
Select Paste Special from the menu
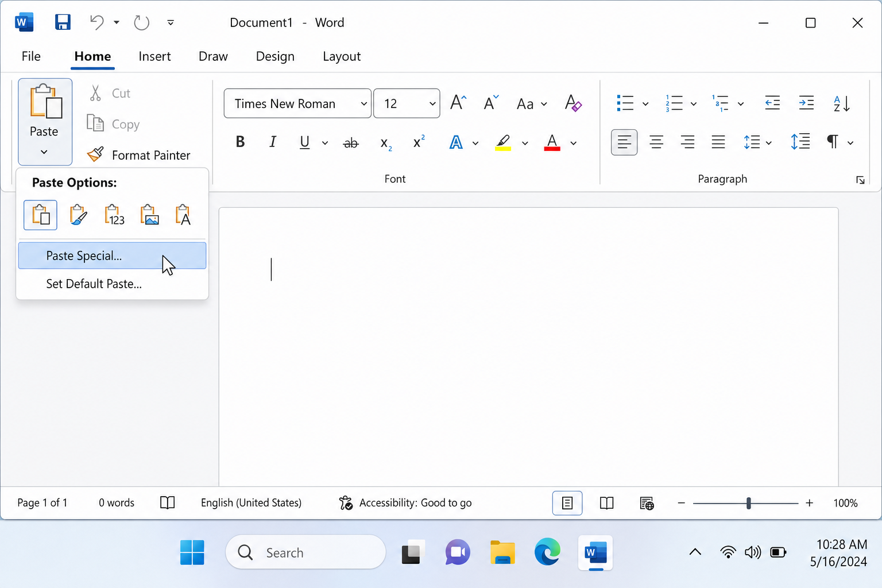pyautogui.click(x=112, y=256)
